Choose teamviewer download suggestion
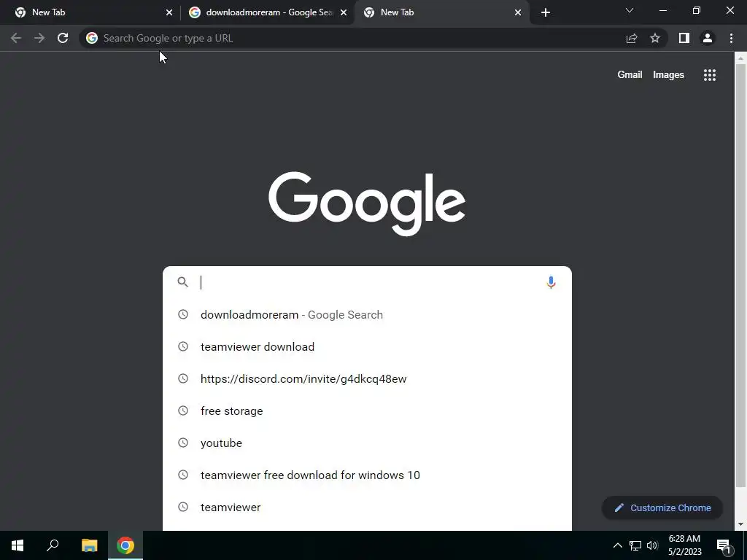 [367, 346]
